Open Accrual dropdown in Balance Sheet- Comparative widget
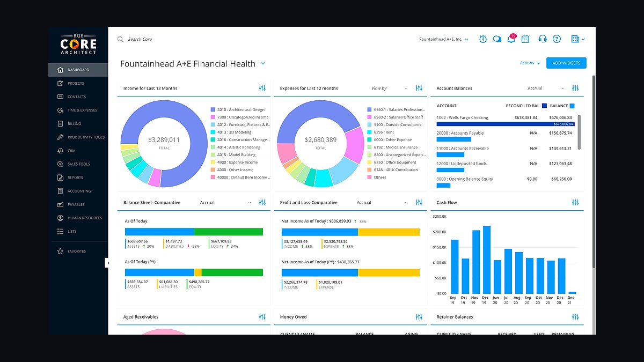 point(225,202)
